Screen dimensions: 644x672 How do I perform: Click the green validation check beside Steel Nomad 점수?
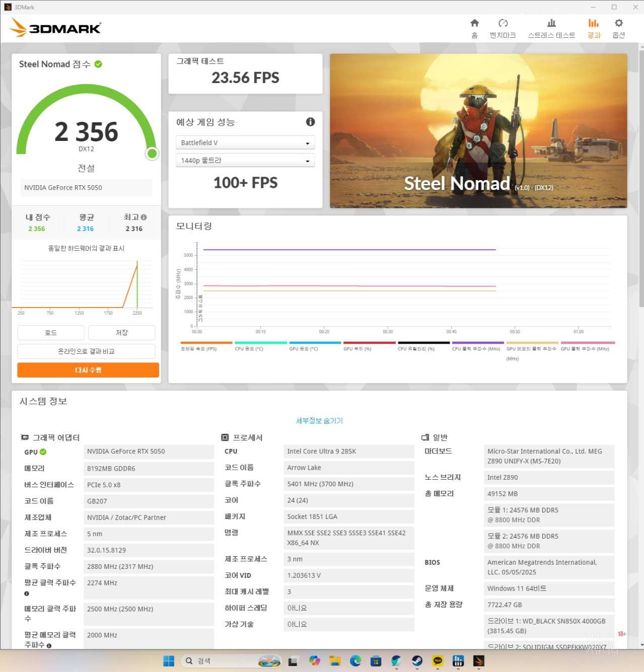tap(98, 64)
